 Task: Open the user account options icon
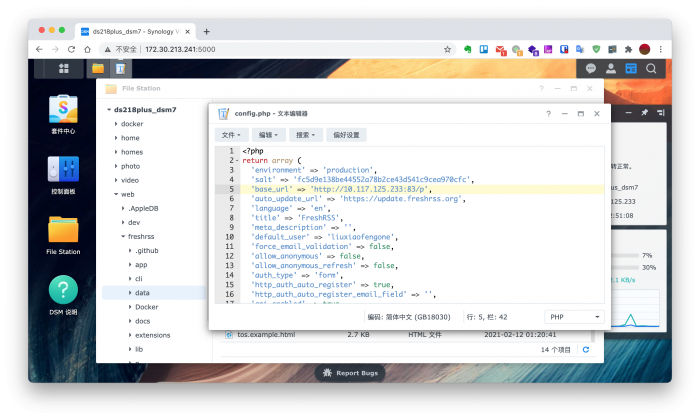point(611,68)
